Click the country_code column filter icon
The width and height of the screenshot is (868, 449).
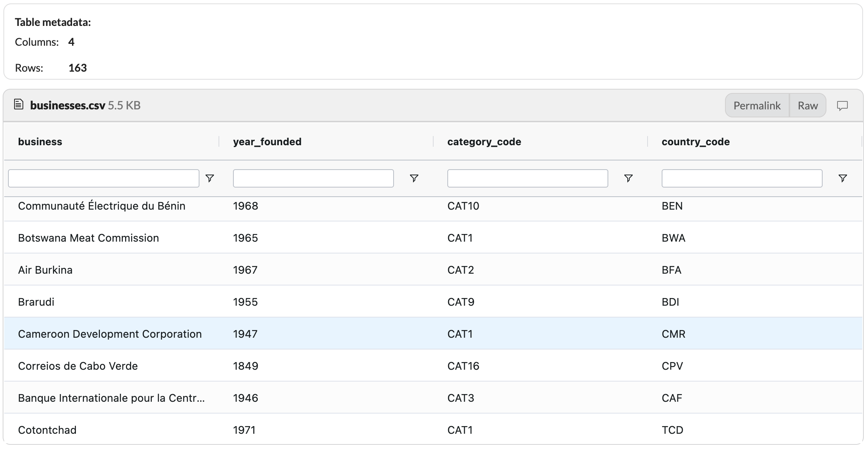pyautogui.click(x=842, y=178)
